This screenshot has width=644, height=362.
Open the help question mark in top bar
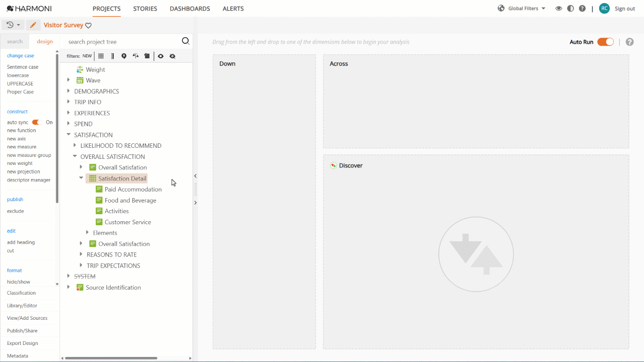tap(582, 9)
